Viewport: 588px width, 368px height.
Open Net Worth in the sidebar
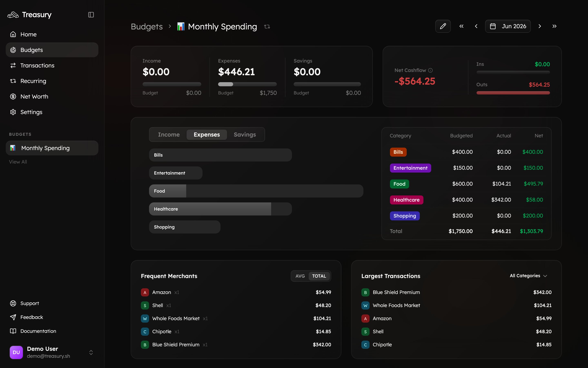(52, 97)
